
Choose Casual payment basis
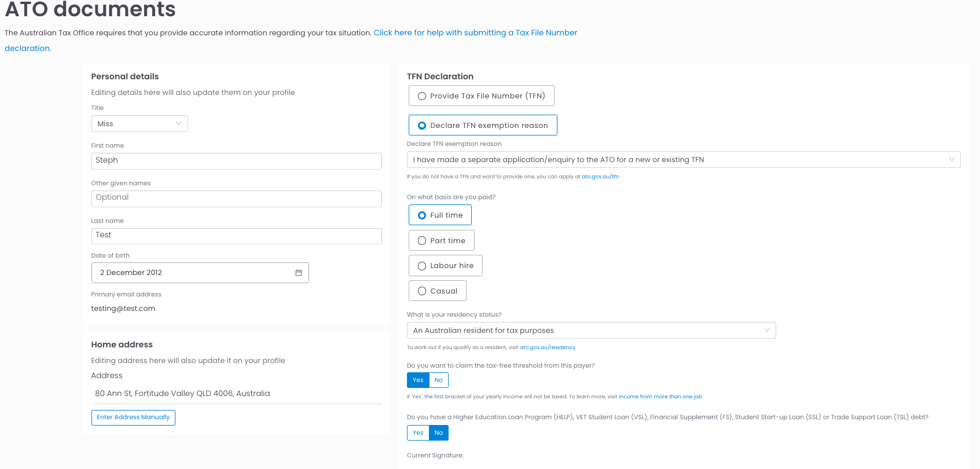[x=437, y=291]
